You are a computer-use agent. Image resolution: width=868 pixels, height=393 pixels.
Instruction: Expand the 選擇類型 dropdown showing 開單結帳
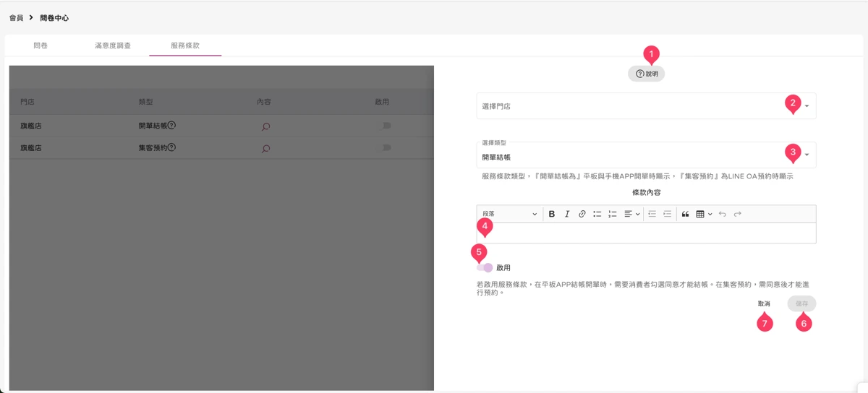[646, 155]
